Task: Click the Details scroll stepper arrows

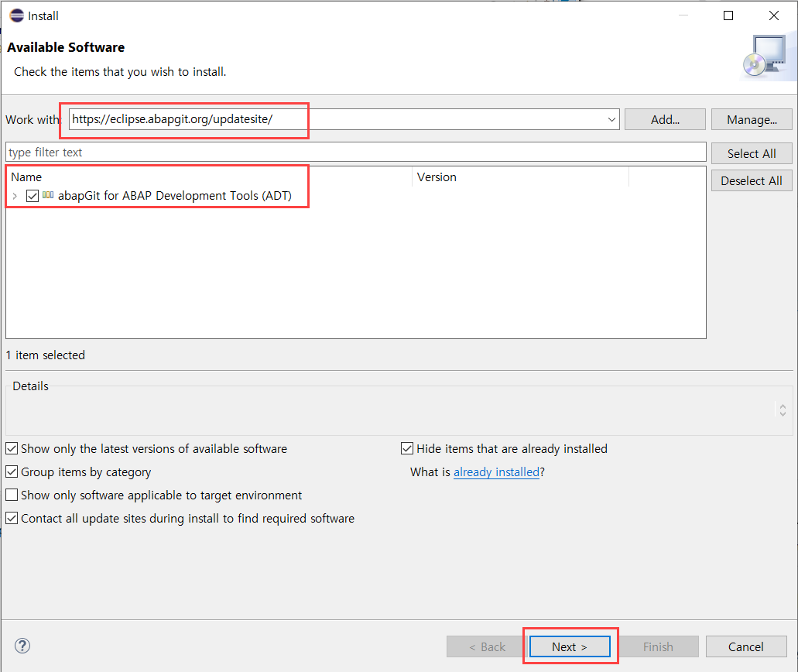Action: point(783,410)
